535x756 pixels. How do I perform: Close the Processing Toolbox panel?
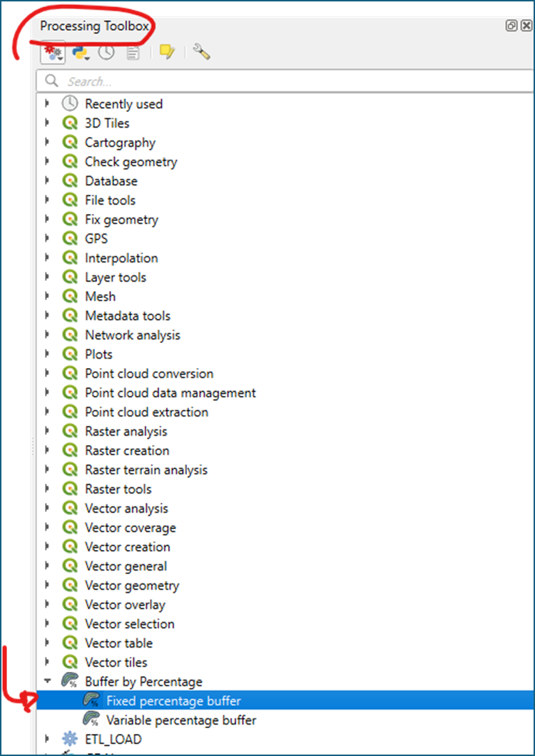526,26
